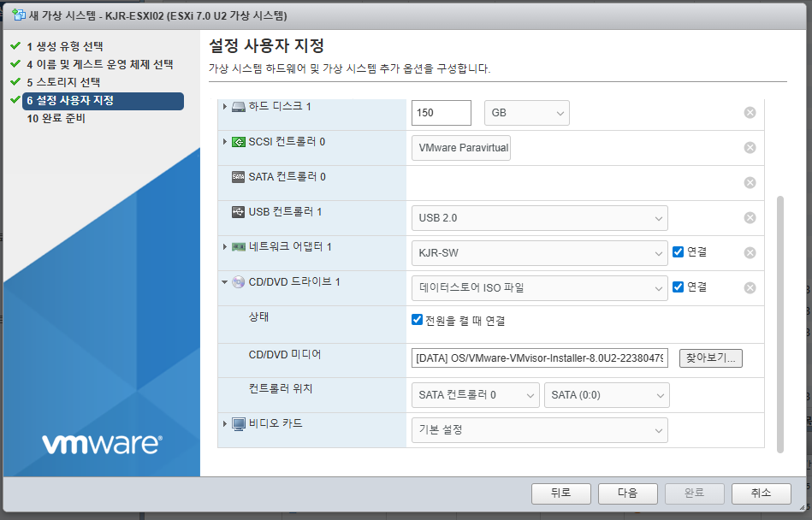Open the 데이터스토어 ISO 파일 dropdown
This screenshot has height=520, width=812.
pyautogui.click(x=540, y=288)
